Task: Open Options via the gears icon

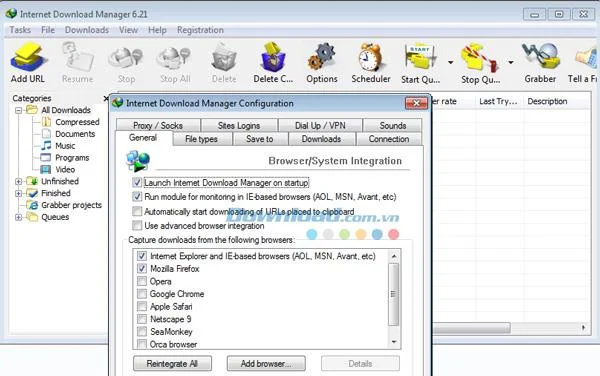Action: 321,57
